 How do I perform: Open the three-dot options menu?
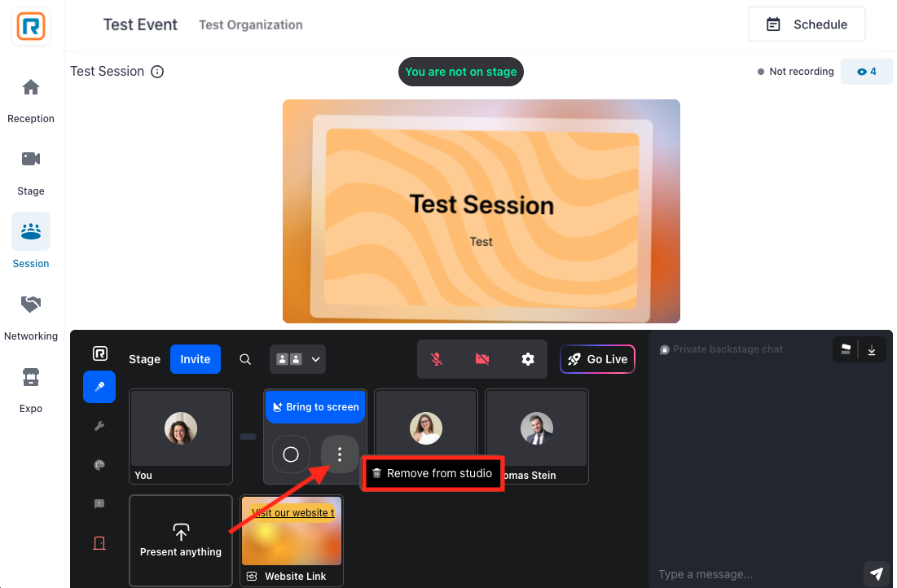(x=340, y=454)
